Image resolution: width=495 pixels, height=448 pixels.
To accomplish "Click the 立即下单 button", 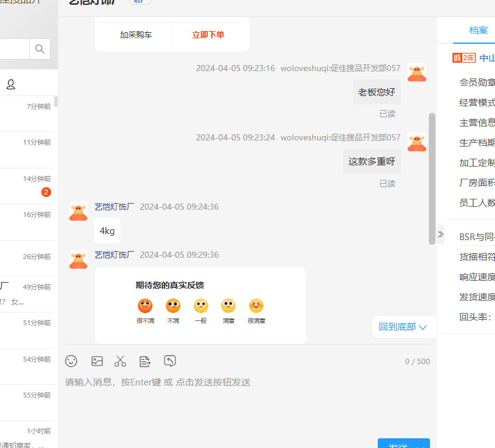I will click(208, 35).
